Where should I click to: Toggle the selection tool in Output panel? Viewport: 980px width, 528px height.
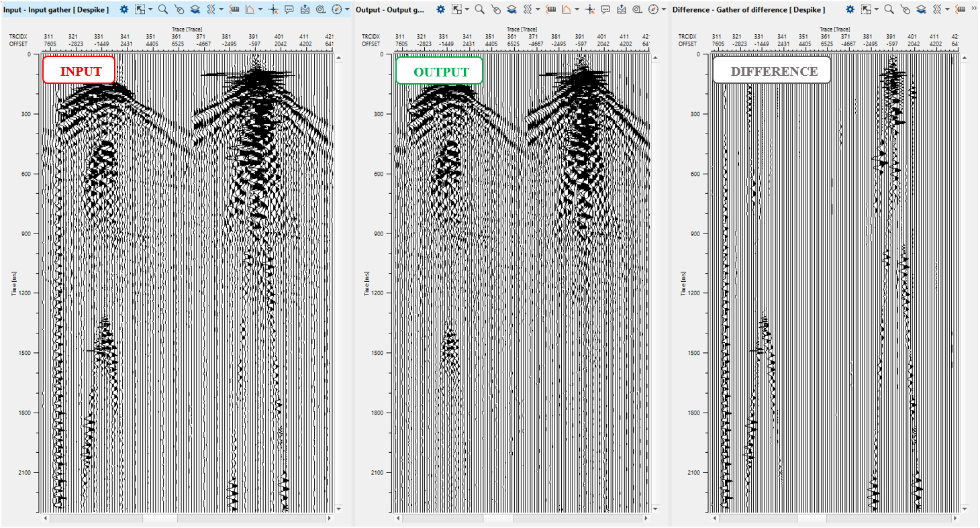[x=456, y=9]
